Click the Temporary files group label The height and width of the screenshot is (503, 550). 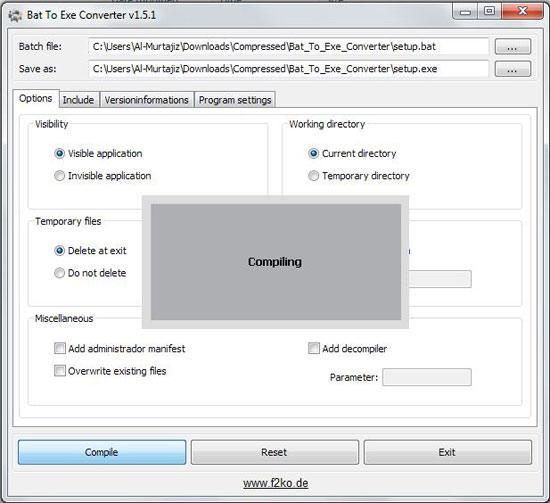pos(68,221)
